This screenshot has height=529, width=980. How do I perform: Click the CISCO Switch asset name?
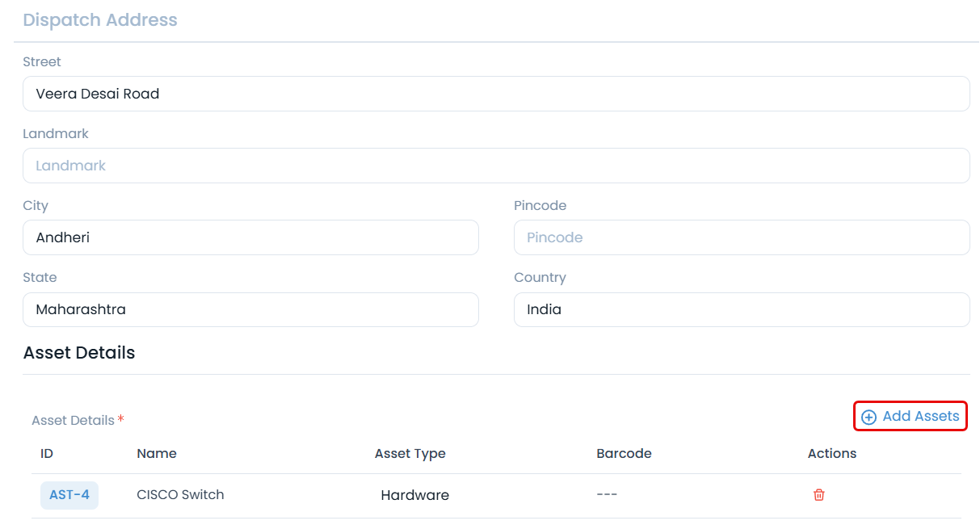[180, 494]
